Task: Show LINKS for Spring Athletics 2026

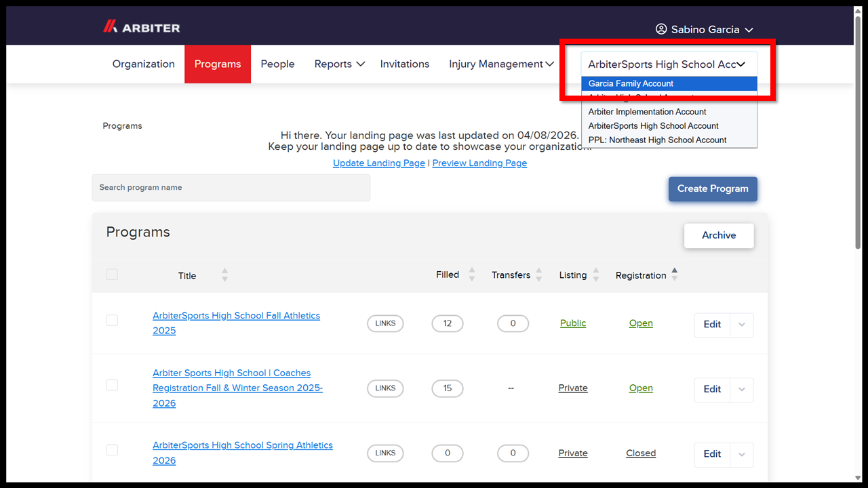Action: point(385,453)
